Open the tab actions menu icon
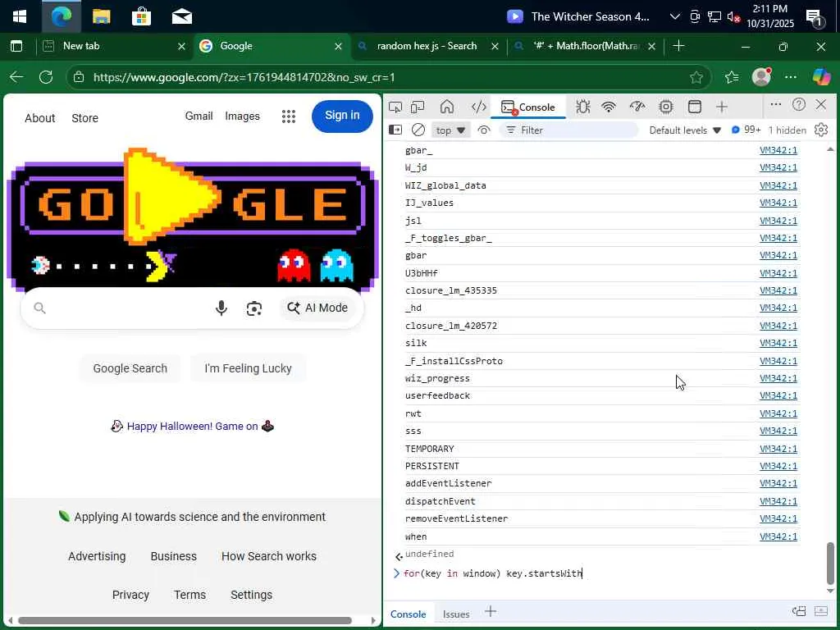Screen dimensions: 840x630 [x=16, y=46]
